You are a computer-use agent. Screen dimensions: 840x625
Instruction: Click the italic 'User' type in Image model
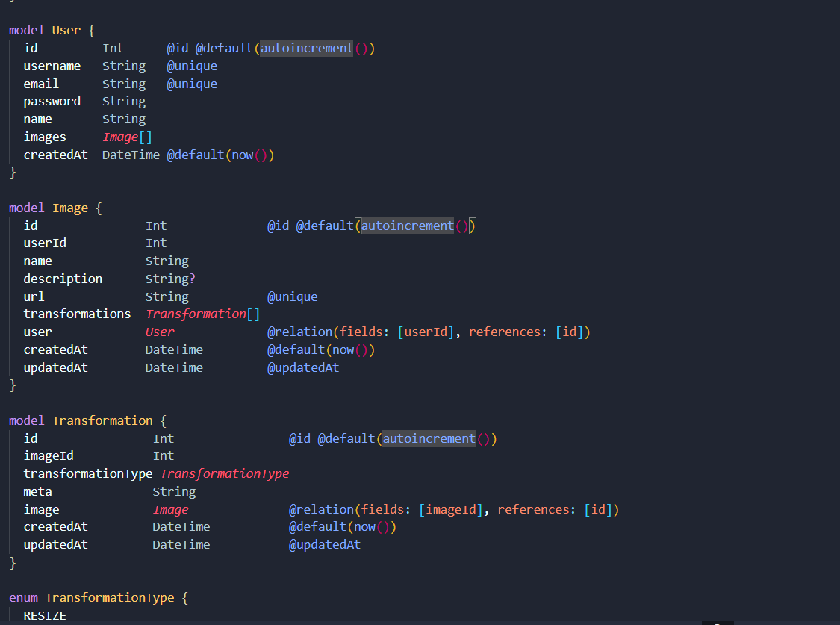pos(161,332)
